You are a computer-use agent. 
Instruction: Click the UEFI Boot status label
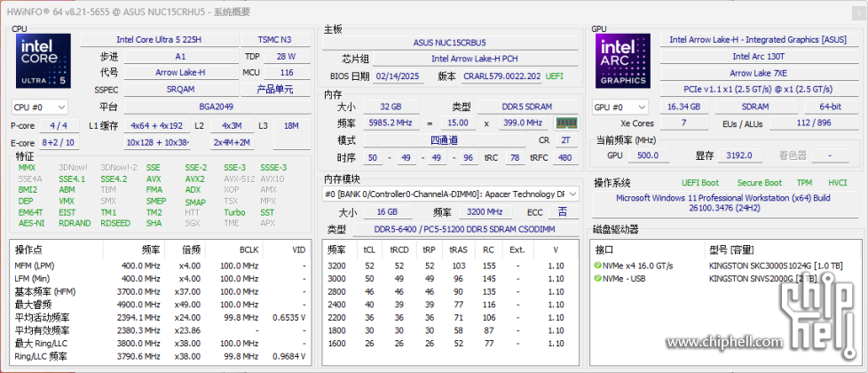[x=700, y=183]
